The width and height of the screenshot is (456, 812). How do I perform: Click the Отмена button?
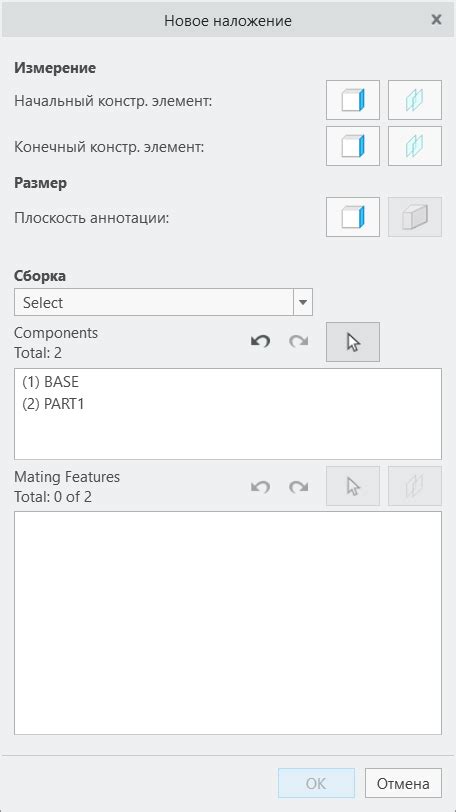[403, 784]
